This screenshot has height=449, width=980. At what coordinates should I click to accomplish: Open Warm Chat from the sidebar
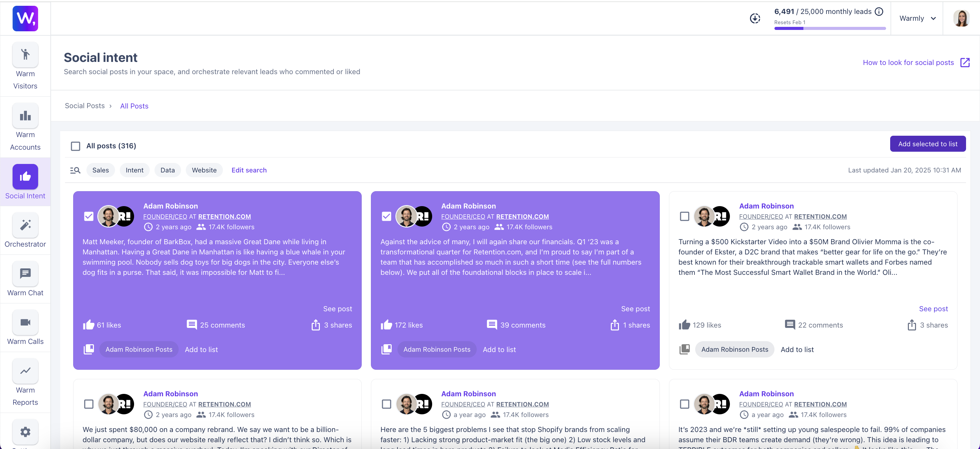[25, 279]
